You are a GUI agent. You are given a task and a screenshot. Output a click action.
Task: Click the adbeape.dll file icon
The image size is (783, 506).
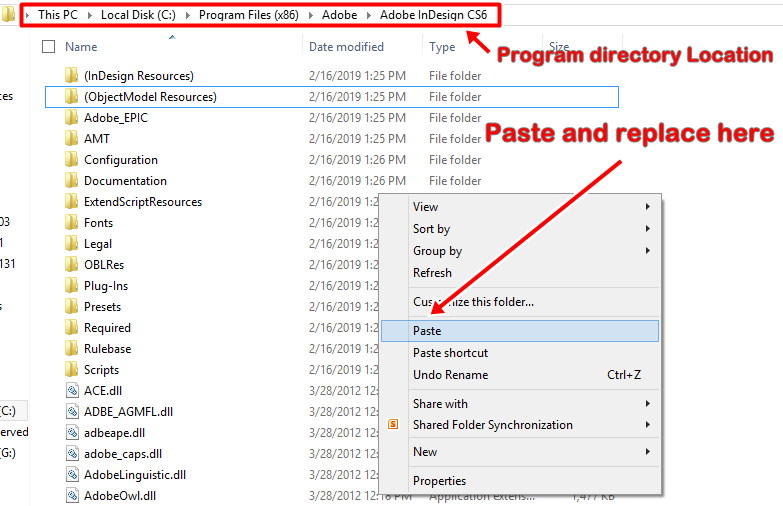(72, 432)
